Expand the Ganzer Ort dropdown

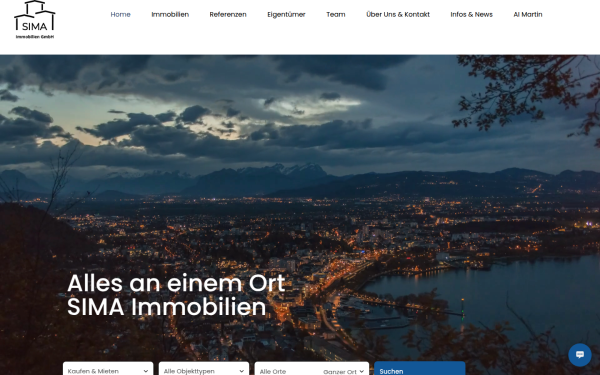(x=344, y=371)
